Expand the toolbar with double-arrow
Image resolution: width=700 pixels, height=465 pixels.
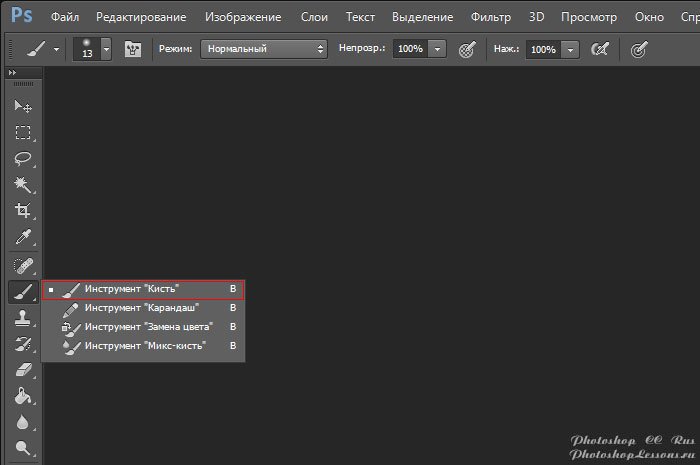(x=13, y=73)
